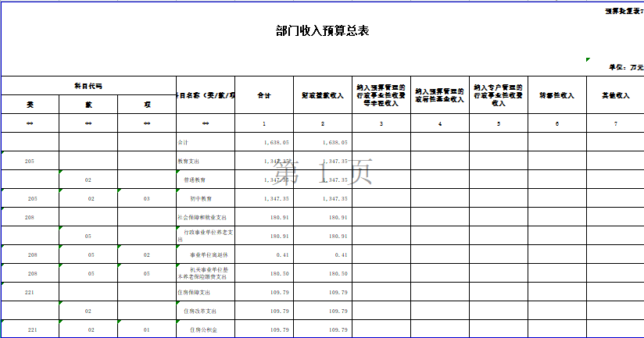Select the 其他收入 column header
The height and width of the screenshot is (338, 644).
tap(616, 95)
